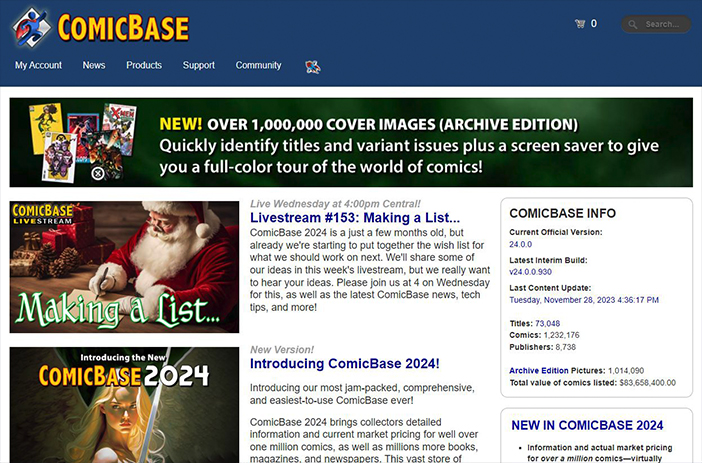
Task: Open the News menu
Action: click(94, 65)
